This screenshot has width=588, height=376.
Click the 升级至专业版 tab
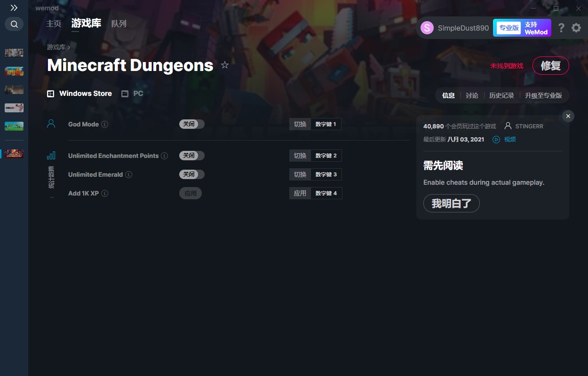pos(543,95)
